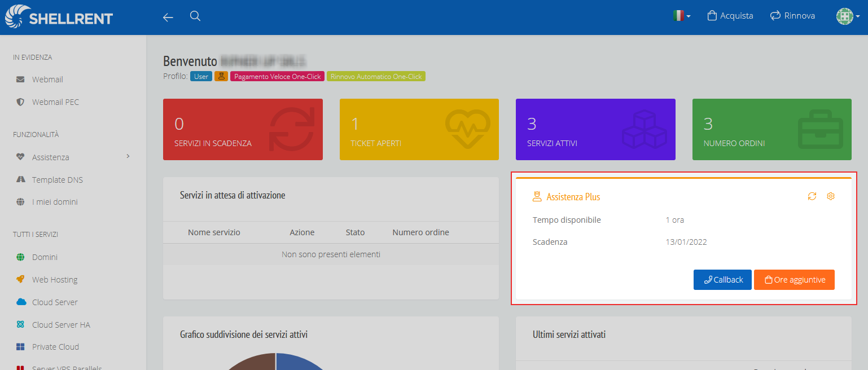Click the 13/01/2022 scadenza date
This screenshot has height=370, width=868.
(x=686, y=242)
